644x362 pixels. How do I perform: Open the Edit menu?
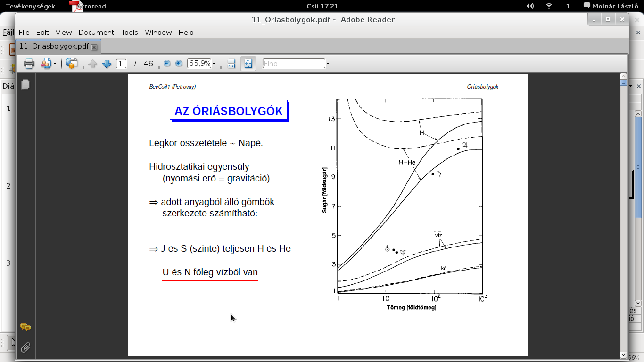pos(42,33)
